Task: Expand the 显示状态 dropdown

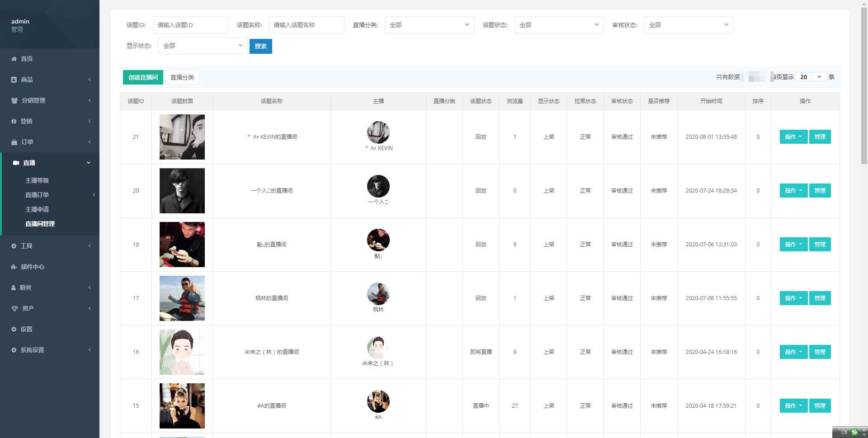Action: point(203,46)
